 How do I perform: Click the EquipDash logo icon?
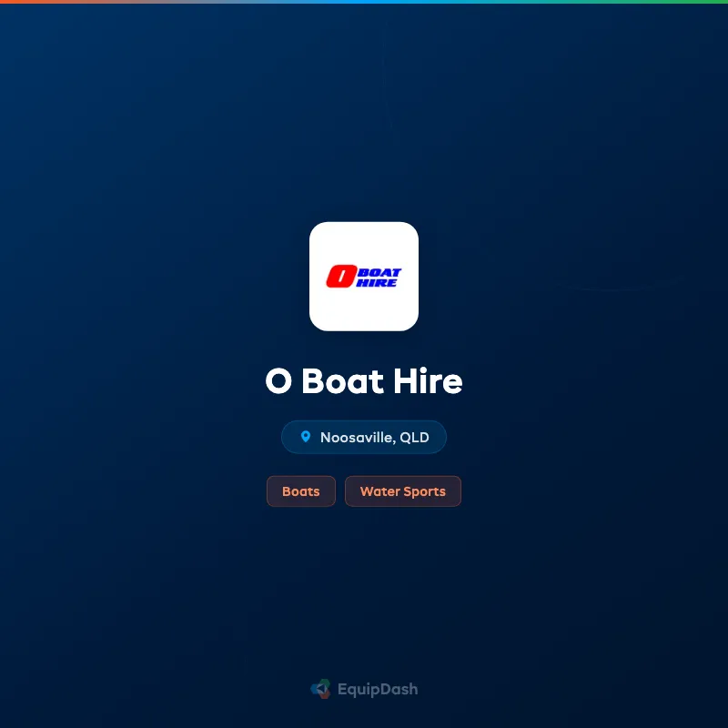tap(321, 689)
